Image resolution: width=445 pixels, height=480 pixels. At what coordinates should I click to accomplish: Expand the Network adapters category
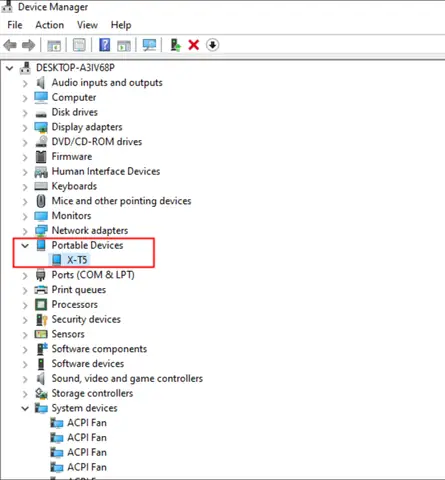tap(25, 231)
